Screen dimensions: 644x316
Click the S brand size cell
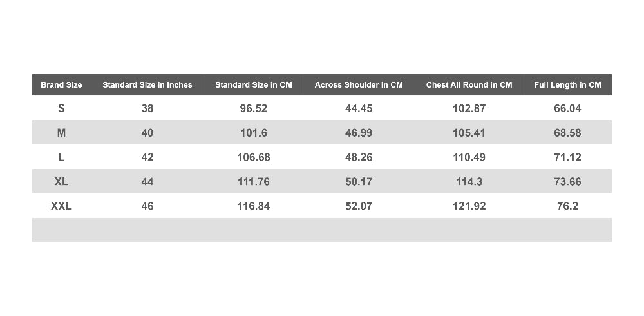click(61, 108)
